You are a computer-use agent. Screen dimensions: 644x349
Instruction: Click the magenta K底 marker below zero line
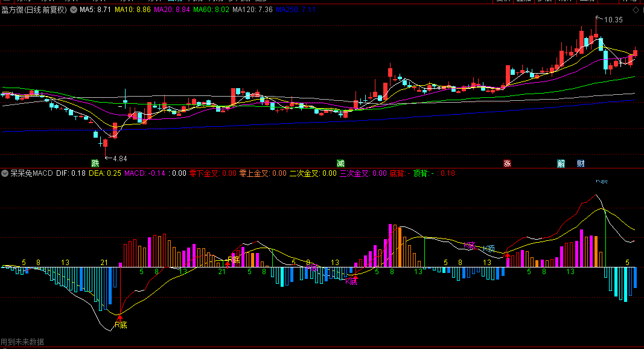tap(351, 281)
